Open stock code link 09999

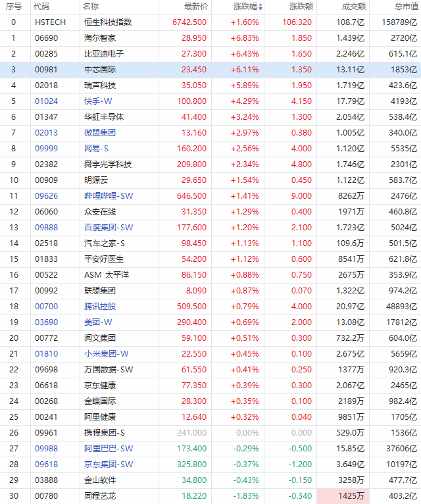point(46,149)
